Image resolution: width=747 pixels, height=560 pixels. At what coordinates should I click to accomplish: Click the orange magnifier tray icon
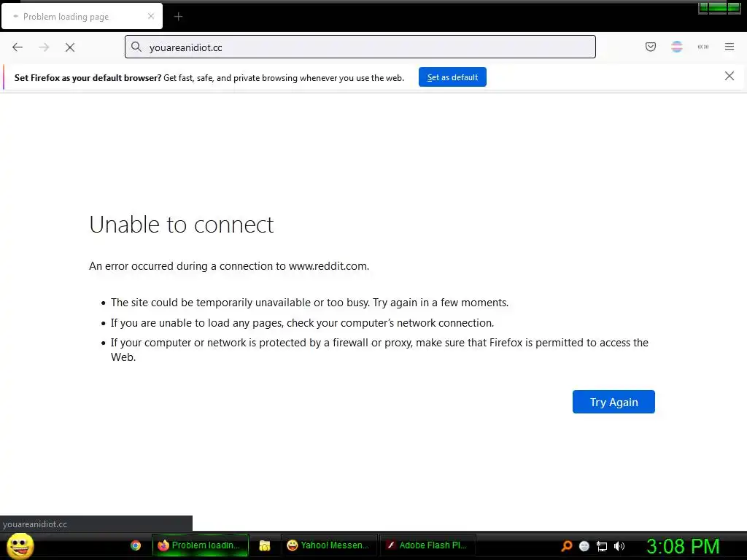point(566,545)
